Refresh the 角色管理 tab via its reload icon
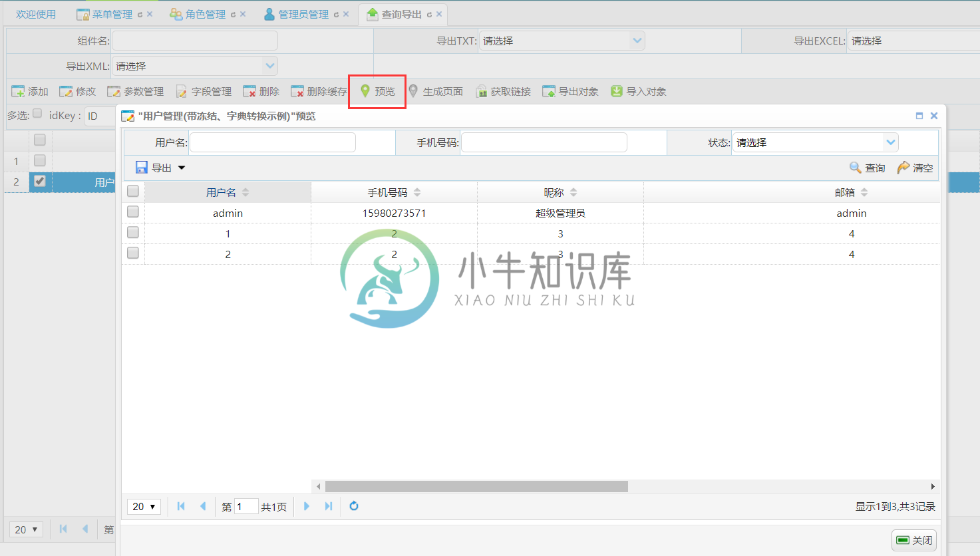 point(233,15)
